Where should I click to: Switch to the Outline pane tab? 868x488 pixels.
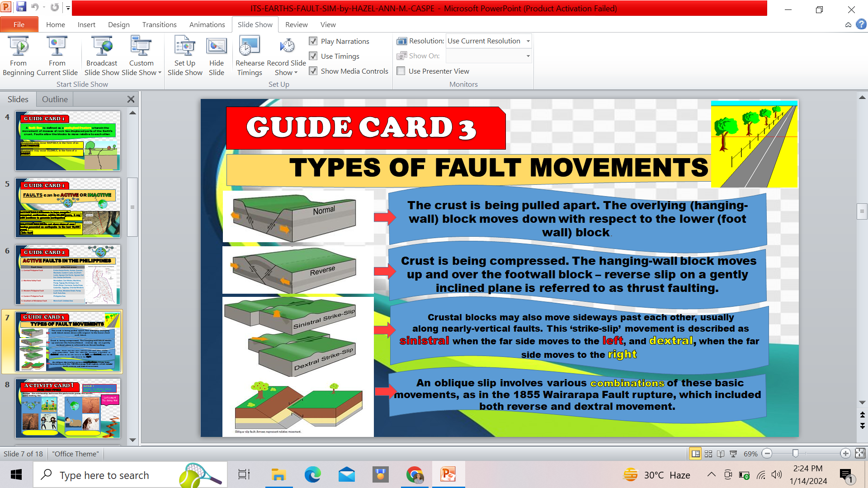pyautogui.click(x=55, y=99)
